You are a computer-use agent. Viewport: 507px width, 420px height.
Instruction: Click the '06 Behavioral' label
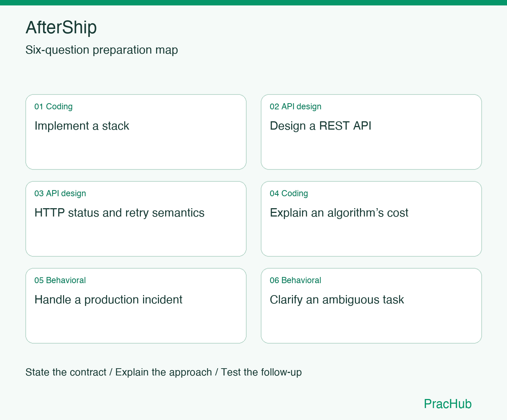click(296, 280)
